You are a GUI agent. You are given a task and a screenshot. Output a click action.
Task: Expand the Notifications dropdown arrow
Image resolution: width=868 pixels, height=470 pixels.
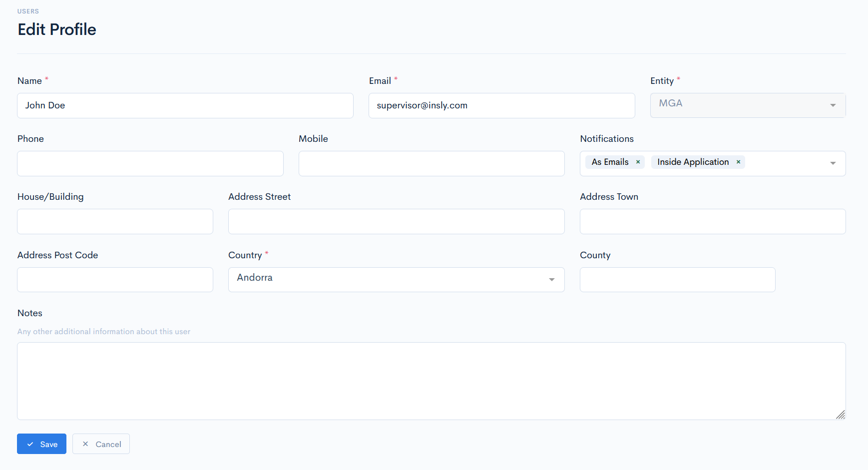[833, 163]
